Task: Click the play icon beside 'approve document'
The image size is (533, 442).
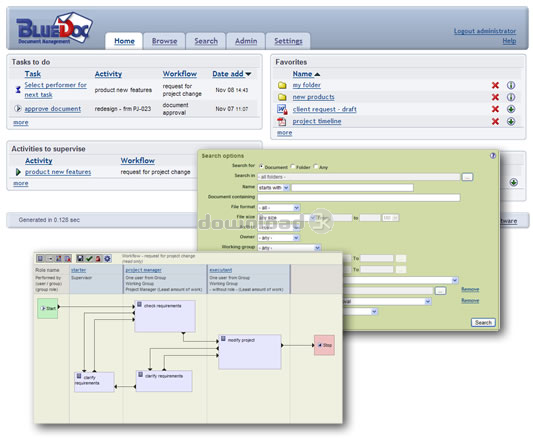Action: coord(18,109)
